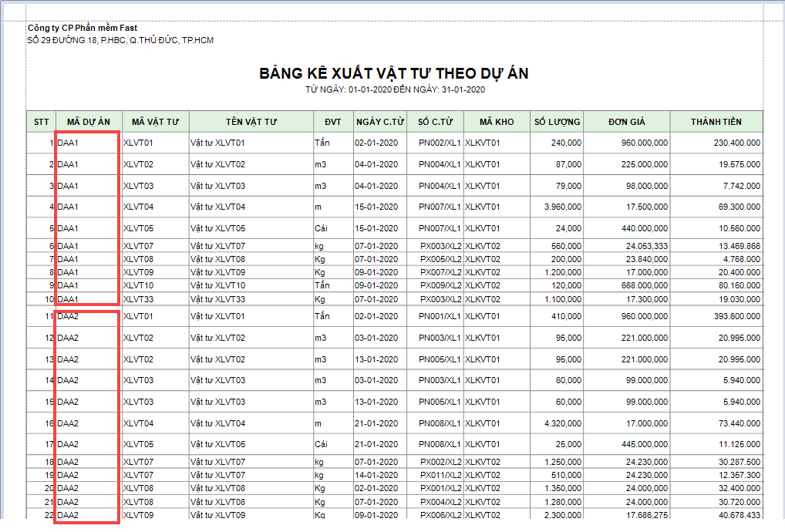The width and height of the screenshot is (785, 532).
Task: Select the ĐƠN GIÁ column header
Action: pos(625,122)
